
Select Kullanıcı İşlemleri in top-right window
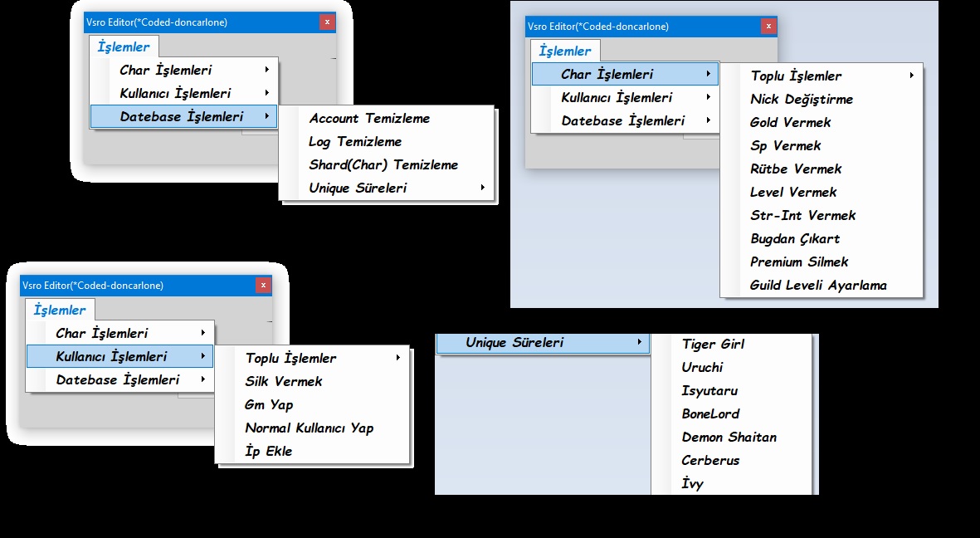tap(625, 98)
